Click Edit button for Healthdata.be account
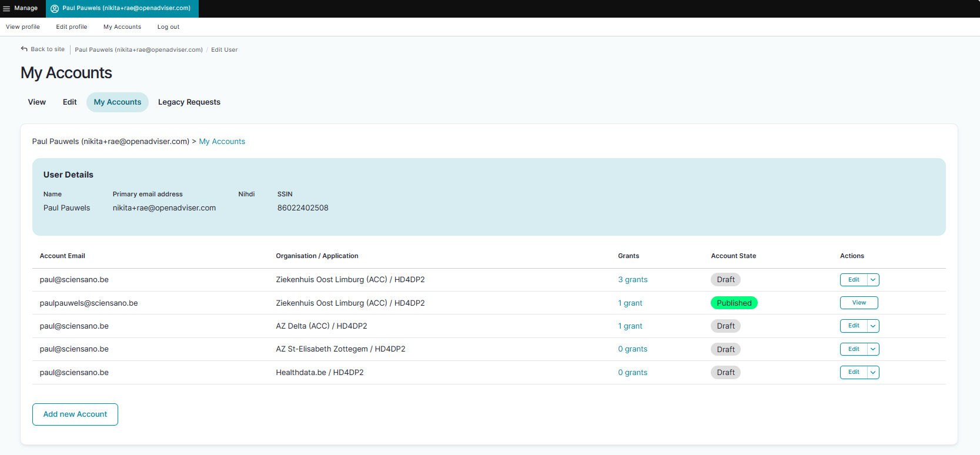 click(x=854, y=372)
